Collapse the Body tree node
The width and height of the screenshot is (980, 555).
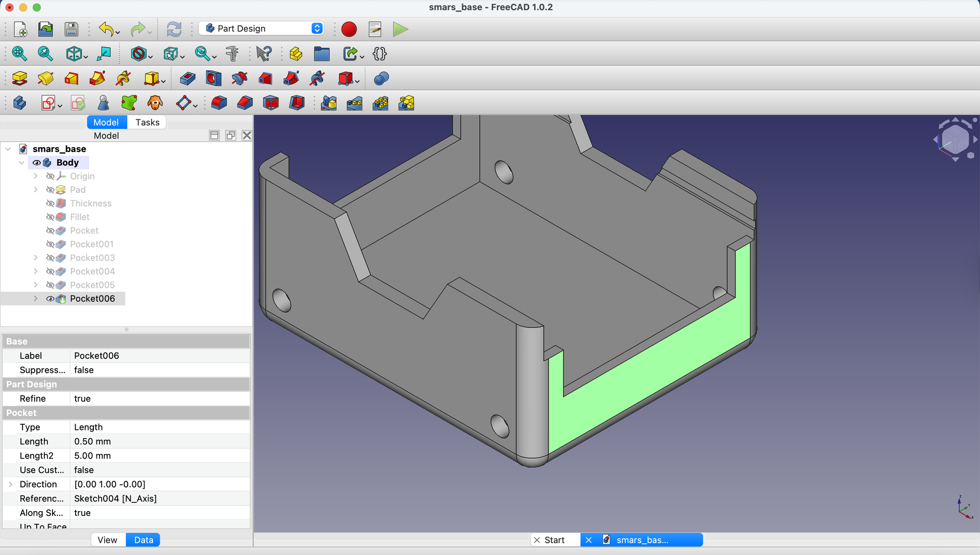(21, 163)
